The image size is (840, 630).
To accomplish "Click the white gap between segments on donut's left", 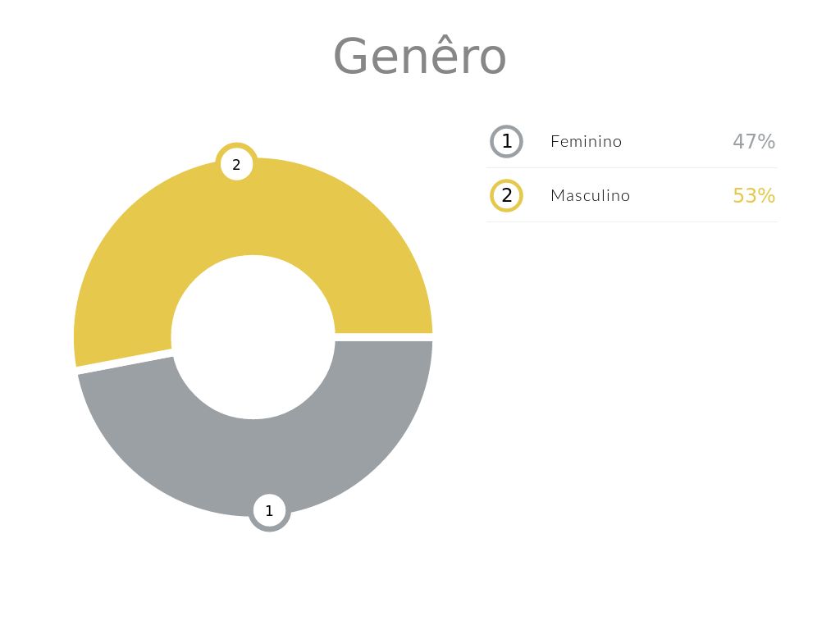I will coord(125,363).
